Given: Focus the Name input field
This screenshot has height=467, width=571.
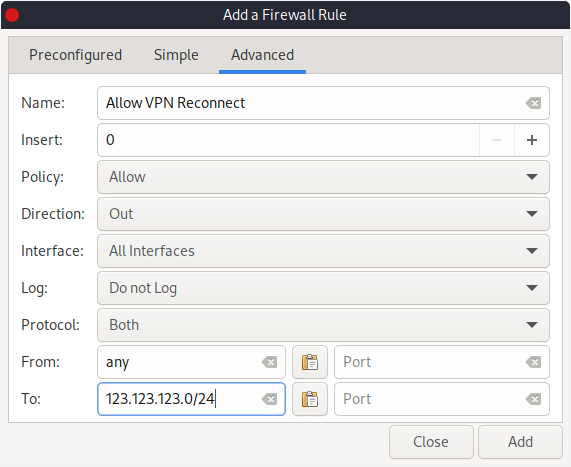Looking at the screenshot, I should [310, 103].
